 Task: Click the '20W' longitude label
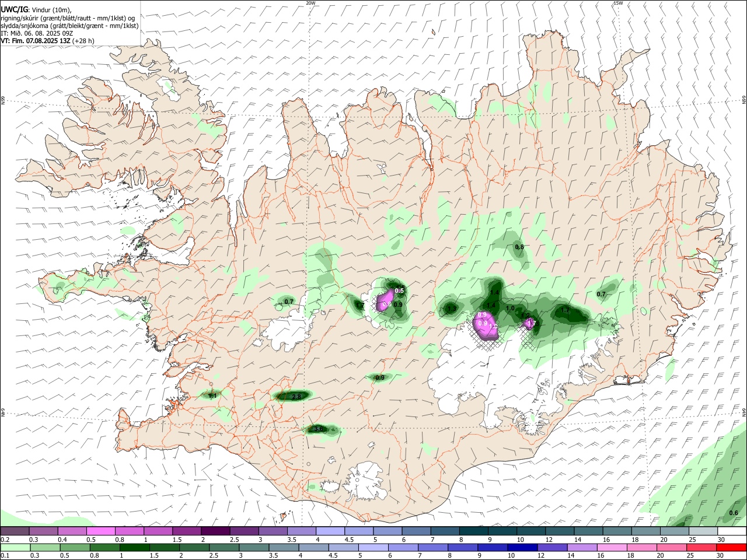click(310, 3)
